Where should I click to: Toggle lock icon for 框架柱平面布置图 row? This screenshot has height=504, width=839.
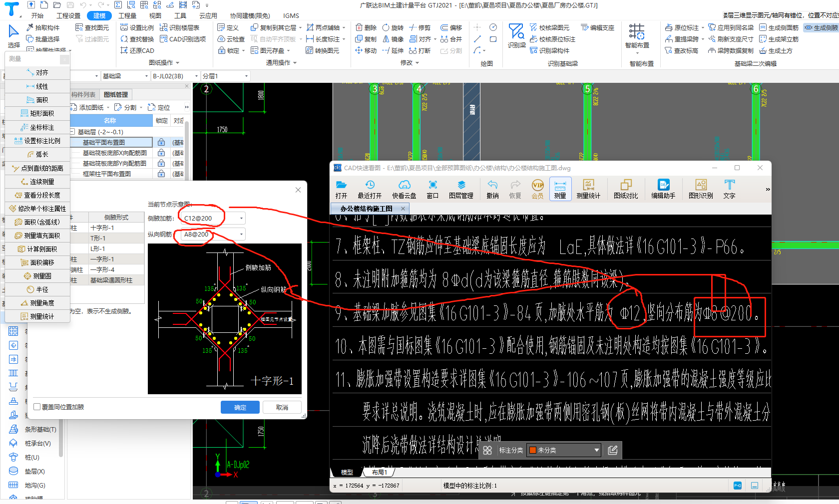[x=161, y=174]
